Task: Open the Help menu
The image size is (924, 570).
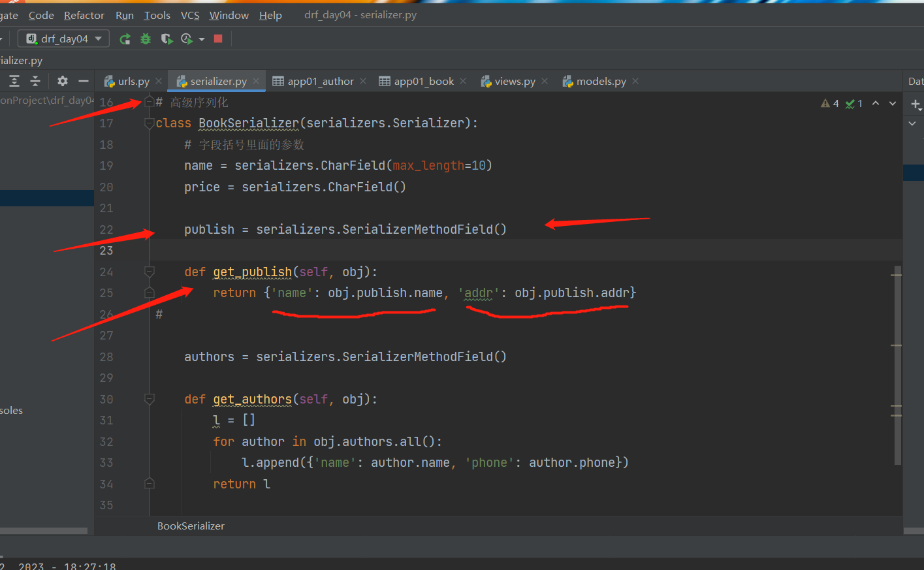Action: [x=270, y=15]
